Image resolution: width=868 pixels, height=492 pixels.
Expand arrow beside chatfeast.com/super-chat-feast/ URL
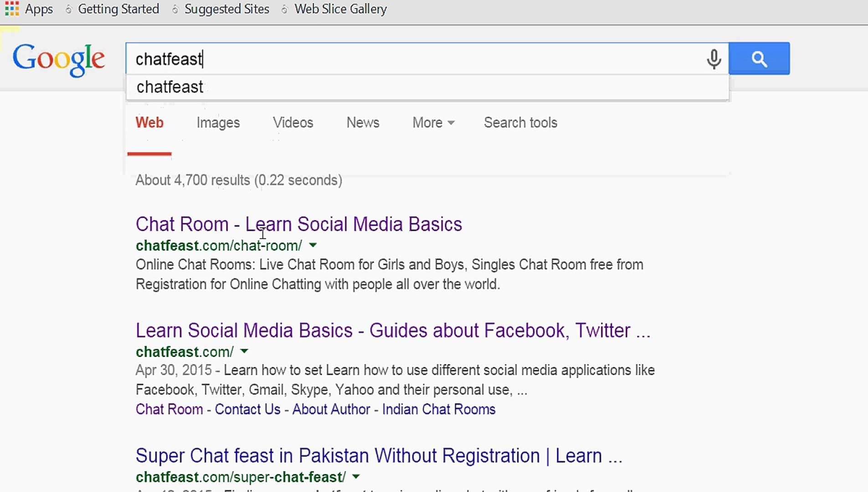pos(356,477)
